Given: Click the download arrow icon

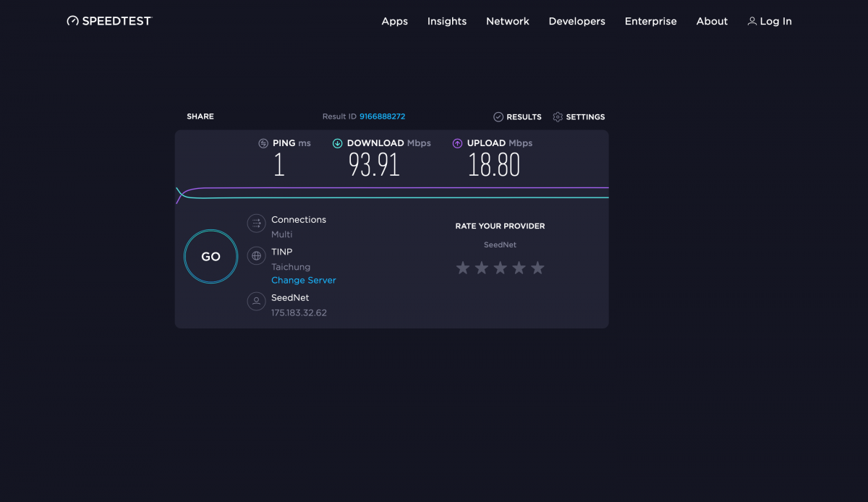Looking at the screenshot, I should click(x=337, y=143).
